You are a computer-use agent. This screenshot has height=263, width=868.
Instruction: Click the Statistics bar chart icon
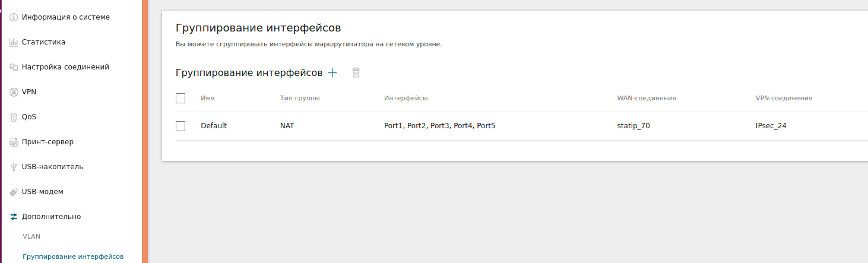[x=14, y=42]
